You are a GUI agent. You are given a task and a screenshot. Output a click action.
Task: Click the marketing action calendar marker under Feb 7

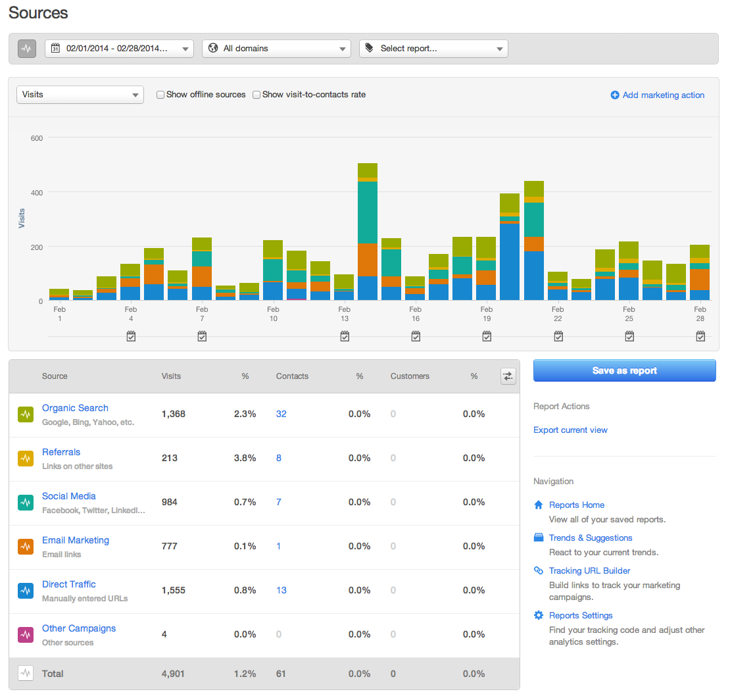pos(202,336)
